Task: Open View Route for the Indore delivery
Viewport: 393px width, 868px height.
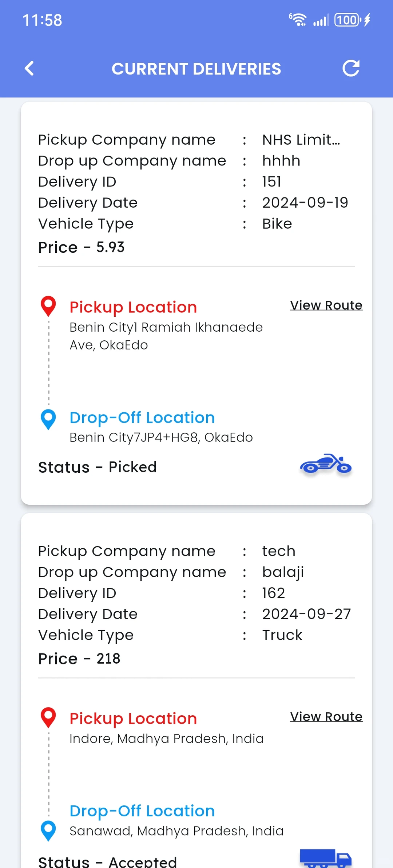Action: [326, 716]
